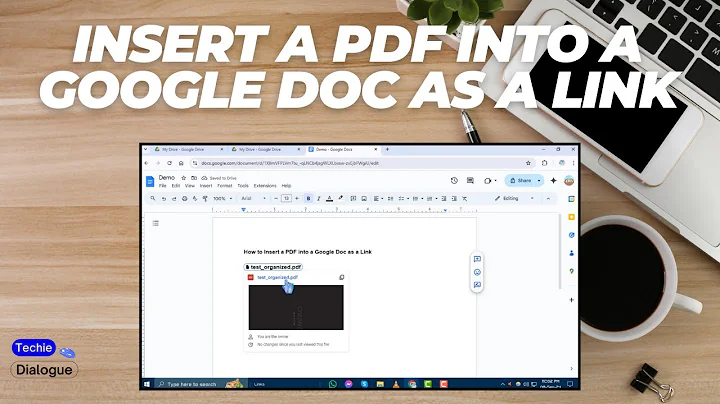
Task: Click the PDF preview thumbnail
Action: 296,307
